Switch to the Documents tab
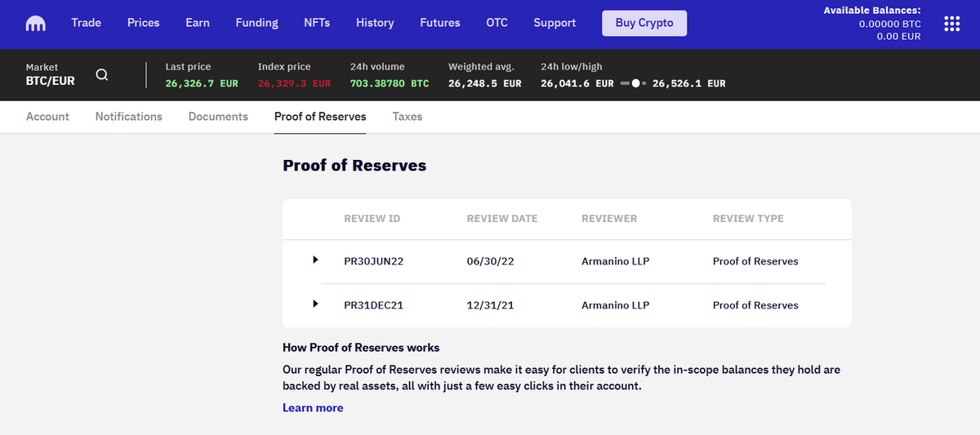The width and height of the screenshot is (980, 435). click(x=218, y=117)
